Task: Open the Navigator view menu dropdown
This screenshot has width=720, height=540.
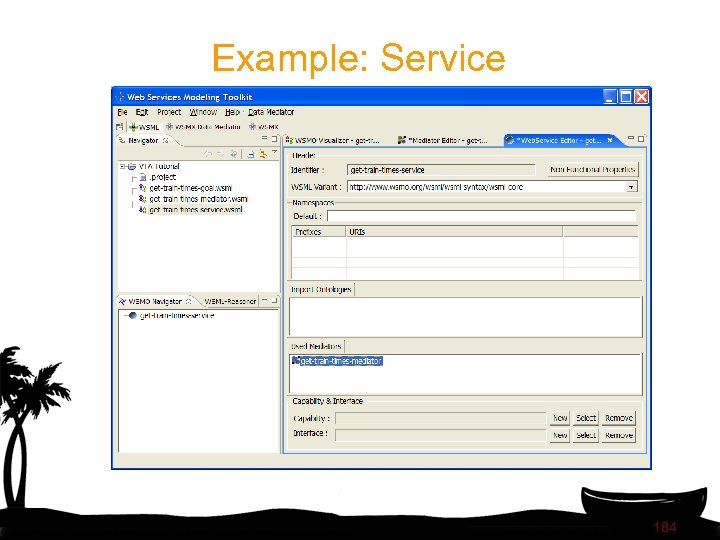Action: click(274, 152)
